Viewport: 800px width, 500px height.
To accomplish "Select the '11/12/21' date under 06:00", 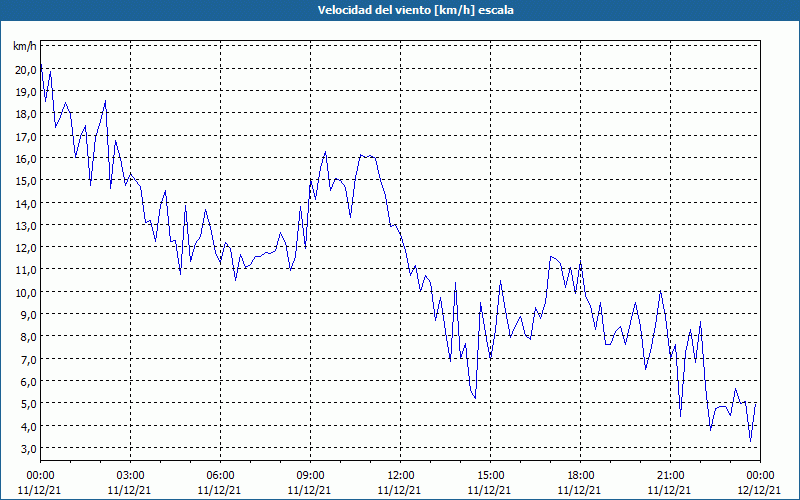I will tap(219, 490).
